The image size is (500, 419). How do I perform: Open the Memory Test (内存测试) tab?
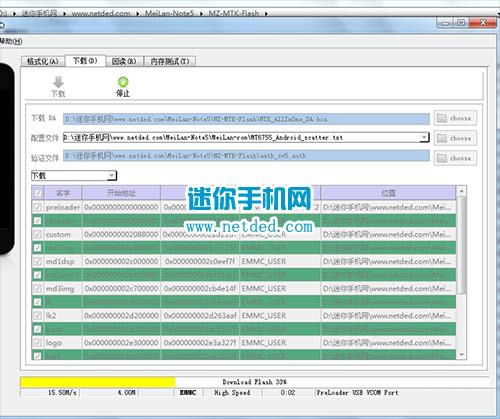pos(170,61)
